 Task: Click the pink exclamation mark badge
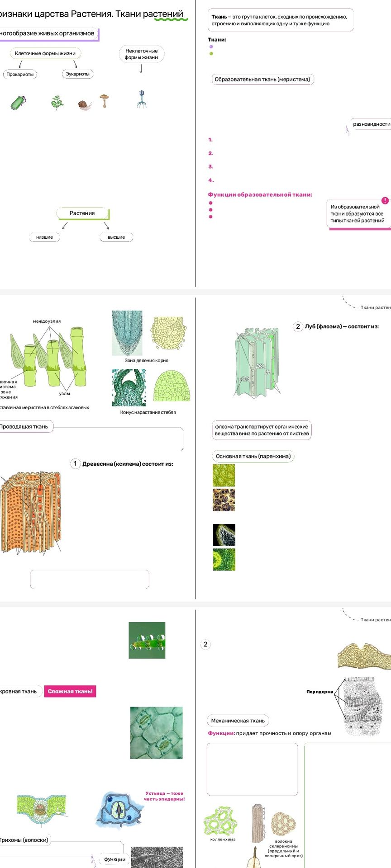(x=385, y=200)
